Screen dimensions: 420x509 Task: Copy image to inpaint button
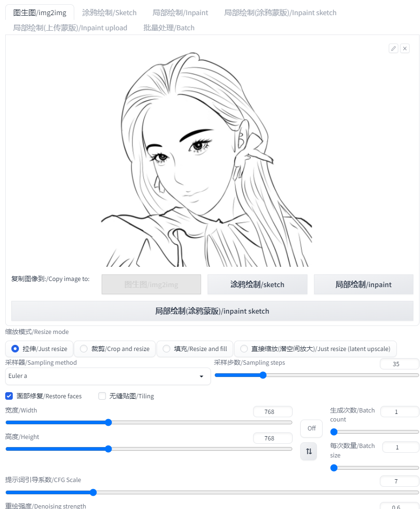(x=364, y=284)
